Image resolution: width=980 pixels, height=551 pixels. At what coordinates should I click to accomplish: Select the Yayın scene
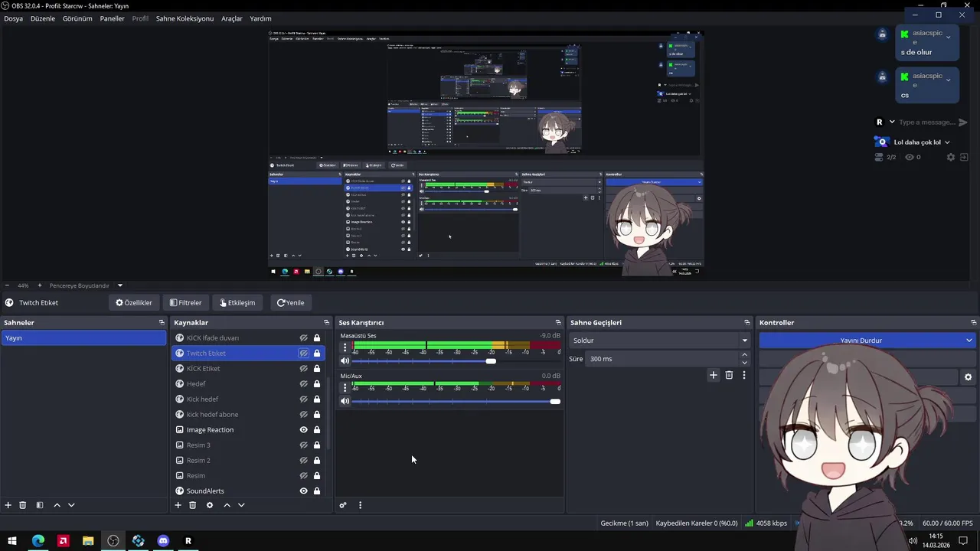coord(83,337)
